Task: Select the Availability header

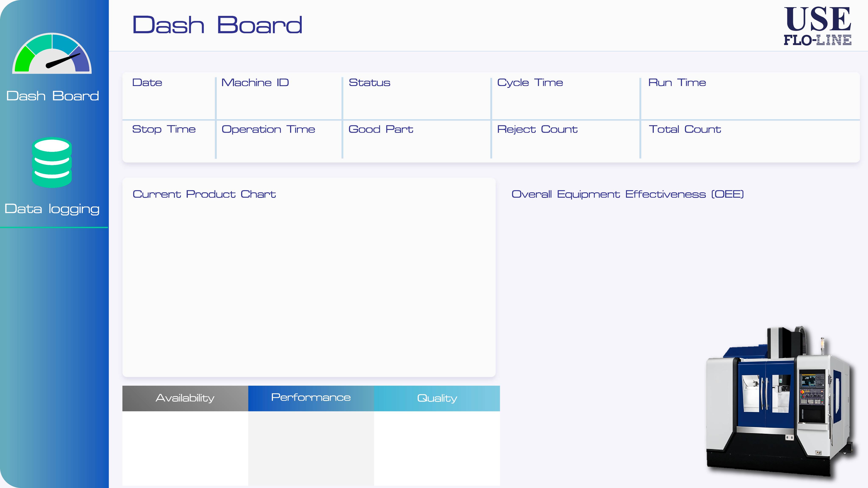Action: tap(185, 398)
